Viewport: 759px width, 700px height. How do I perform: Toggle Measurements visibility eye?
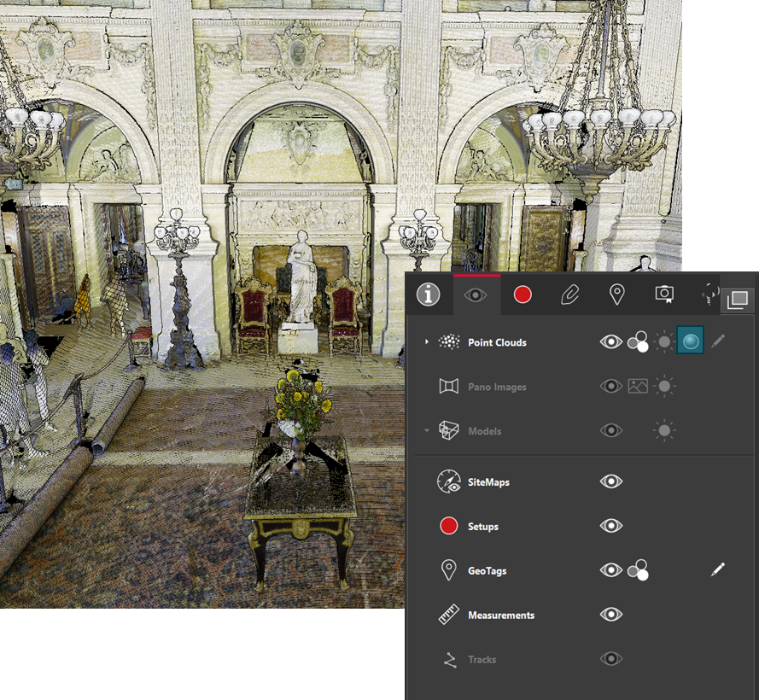point(610,615)
